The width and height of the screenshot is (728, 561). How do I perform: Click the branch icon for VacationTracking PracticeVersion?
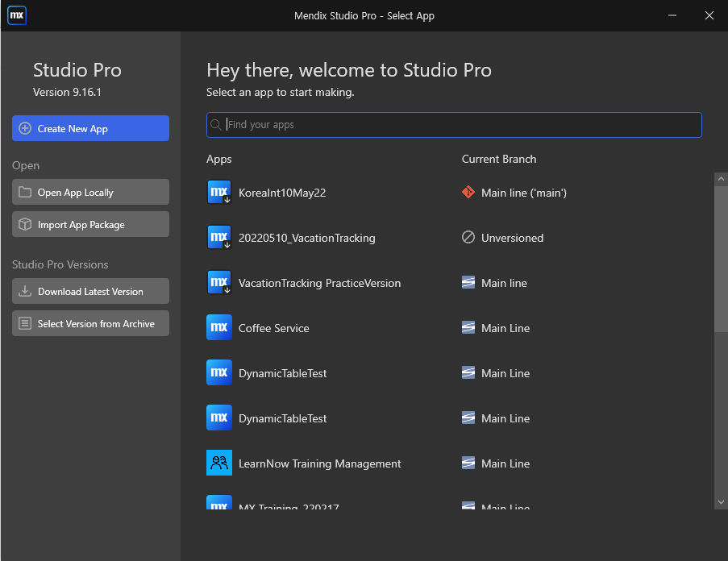tap(468, 282)
